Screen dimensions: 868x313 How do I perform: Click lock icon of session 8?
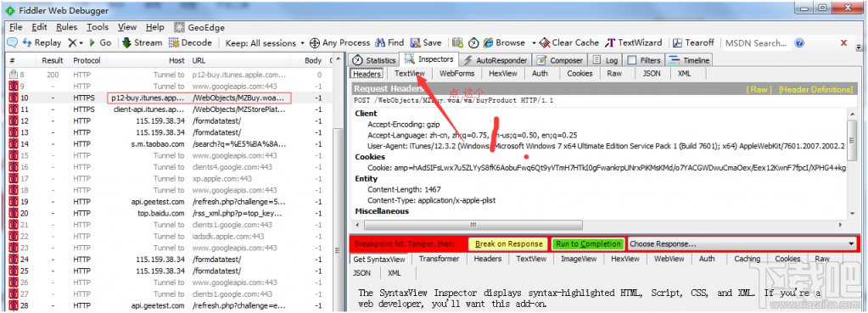point(14,75)
